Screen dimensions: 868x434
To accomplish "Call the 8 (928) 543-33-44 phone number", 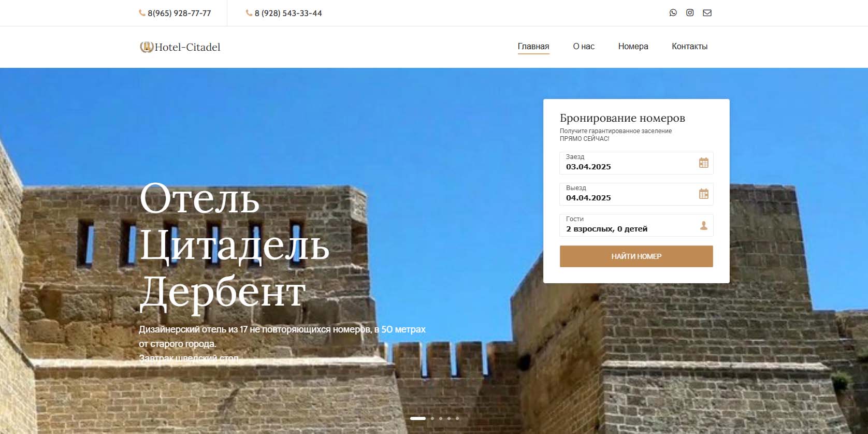I will point(287,13).
